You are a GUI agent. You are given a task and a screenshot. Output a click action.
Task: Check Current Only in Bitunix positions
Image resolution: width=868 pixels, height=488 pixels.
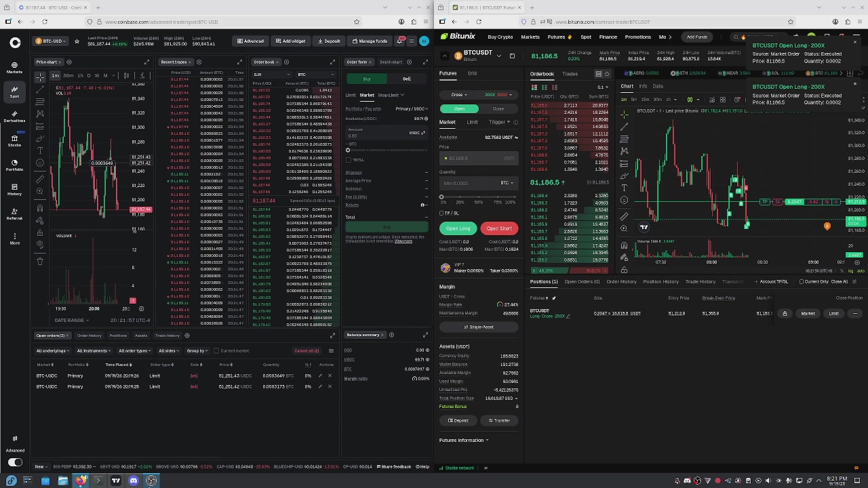(x=802, y=282)
